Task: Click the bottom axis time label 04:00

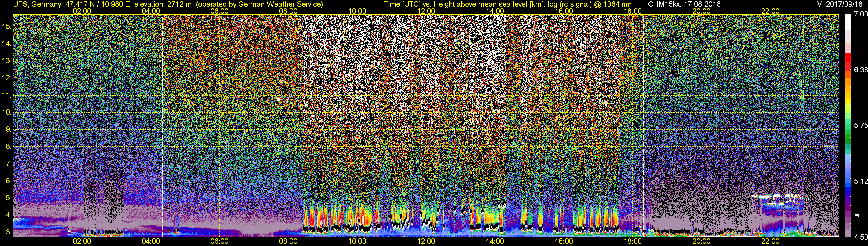Action: pos(151,241)
